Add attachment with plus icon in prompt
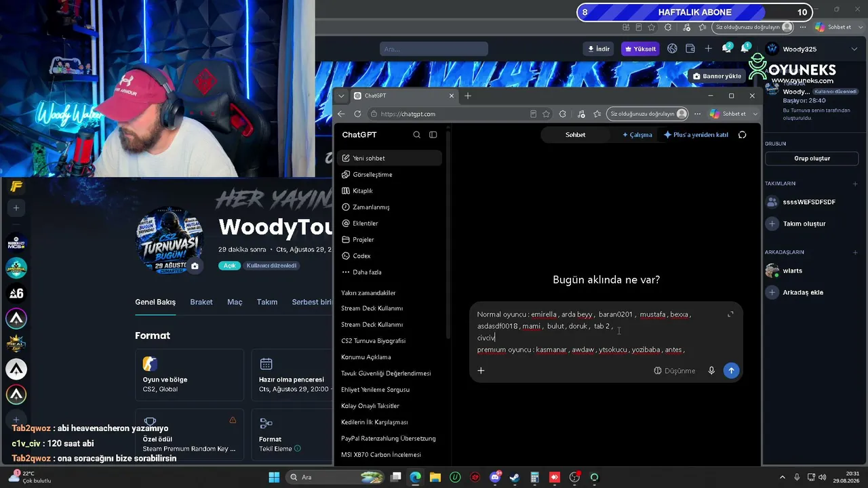The width and height of the screenshot is (868, 488). [x=481, y=371]
